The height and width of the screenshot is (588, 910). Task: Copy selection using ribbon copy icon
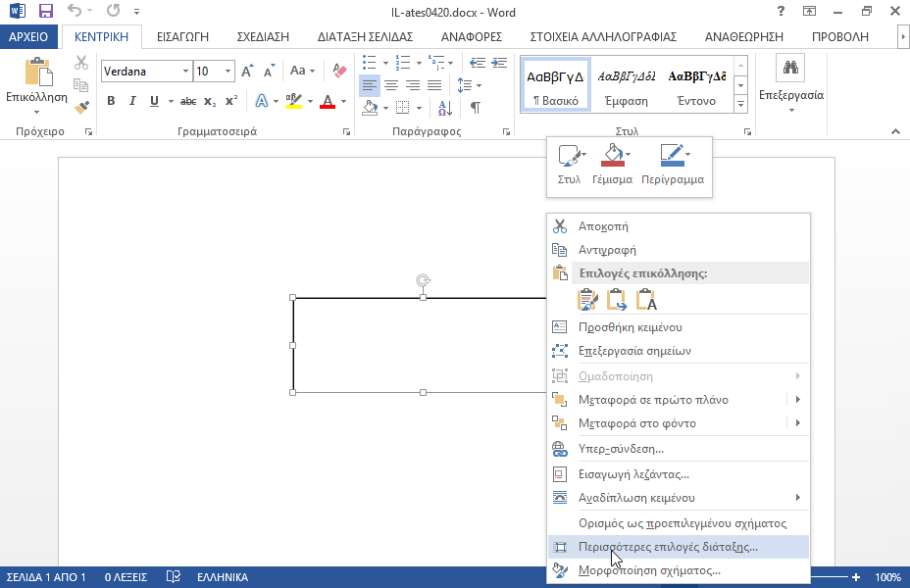click(81, 85)
